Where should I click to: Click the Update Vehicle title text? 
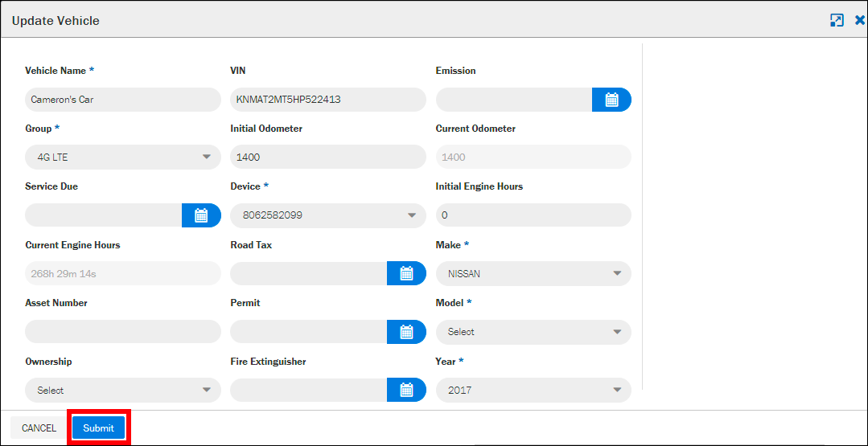56,21
